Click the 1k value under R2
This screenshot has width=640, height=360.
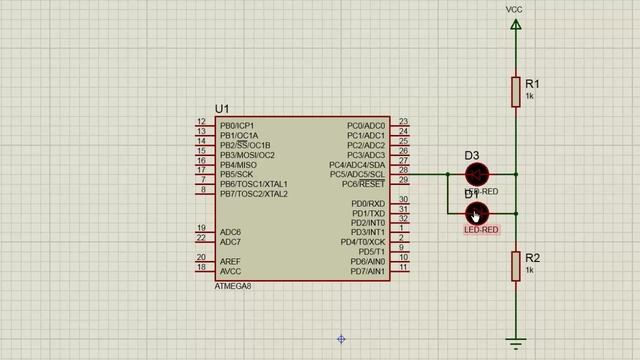[x=529, y=270]
